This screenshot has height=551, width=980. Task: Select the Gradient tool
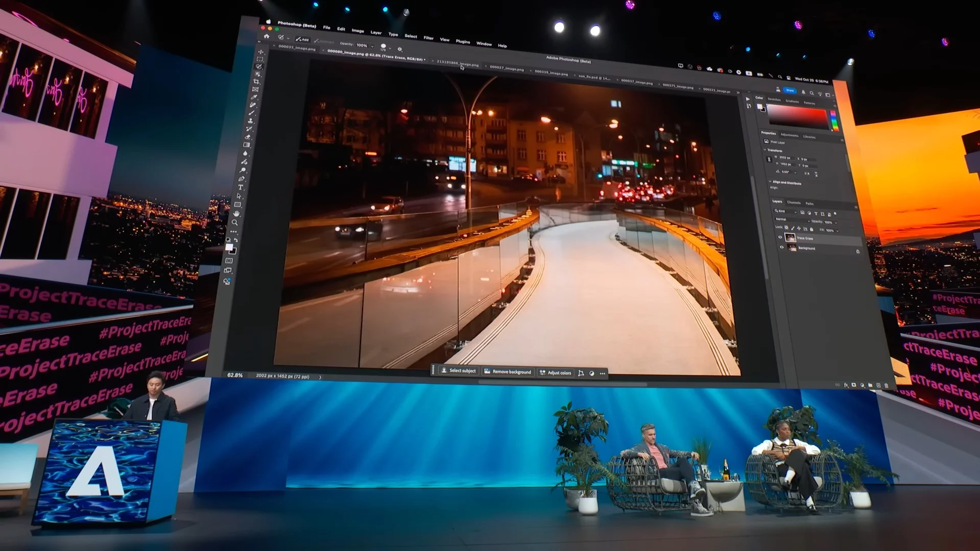pos(247,145)
